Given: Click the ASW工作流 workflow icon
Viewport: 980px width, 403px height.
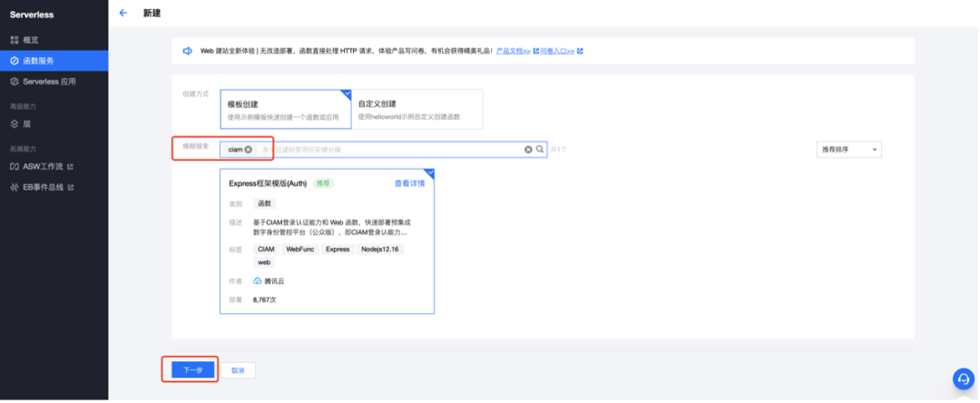Looking at the screenshot, I should [15, 167].
